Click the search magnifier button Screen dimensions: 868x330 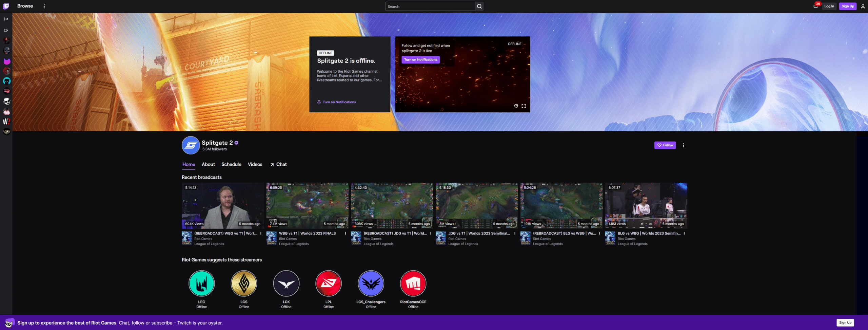(x=479, y=6)
